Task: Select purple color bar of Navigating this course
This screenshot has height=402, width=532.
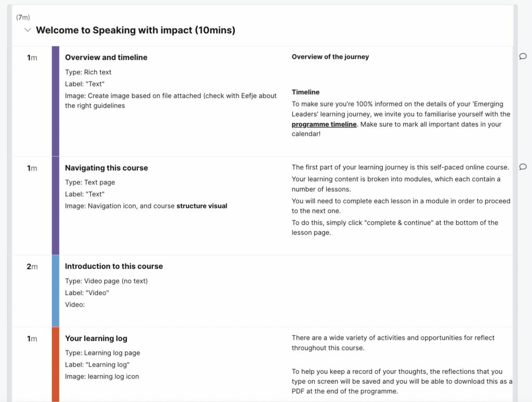Action: (x=55, y=206)
